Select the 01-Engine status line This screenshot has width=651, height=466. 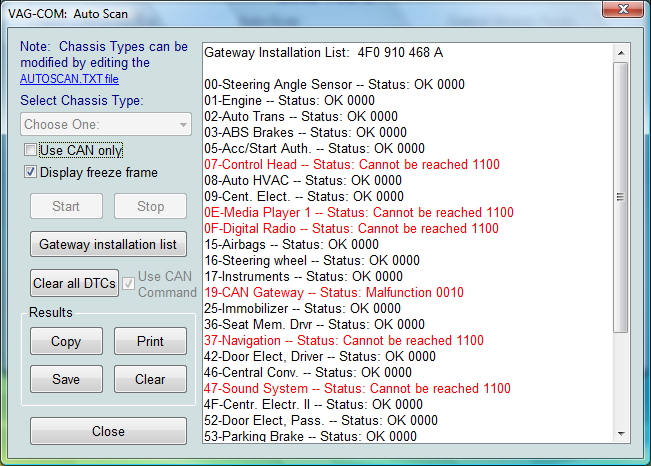[x=289, y=101]
